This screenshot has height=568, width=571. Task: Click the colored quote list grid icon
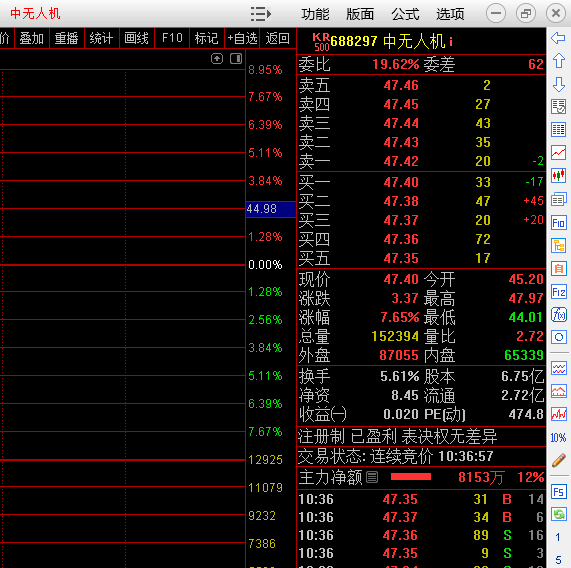tap(559, 130)
